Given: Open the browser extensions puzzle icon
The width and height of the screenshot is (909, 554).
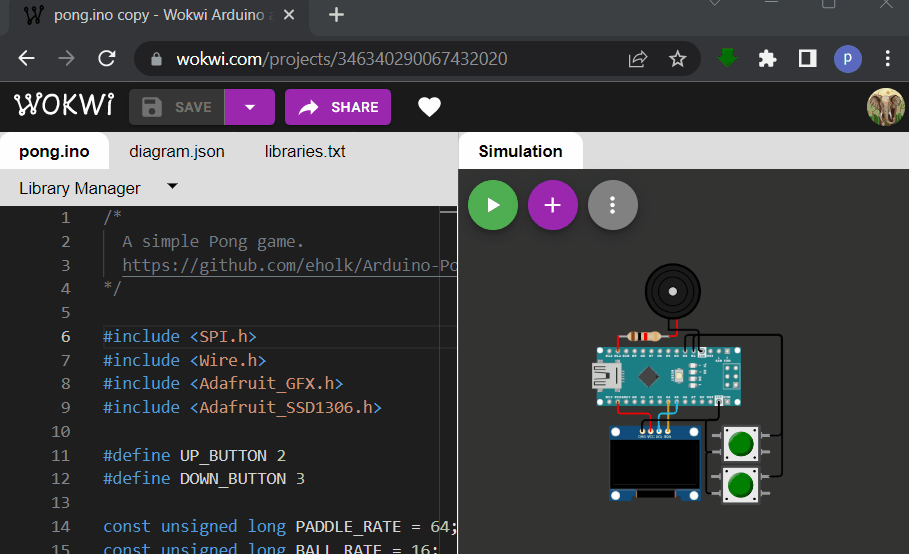Looking at the screenshot, I should tap(768, 59).
